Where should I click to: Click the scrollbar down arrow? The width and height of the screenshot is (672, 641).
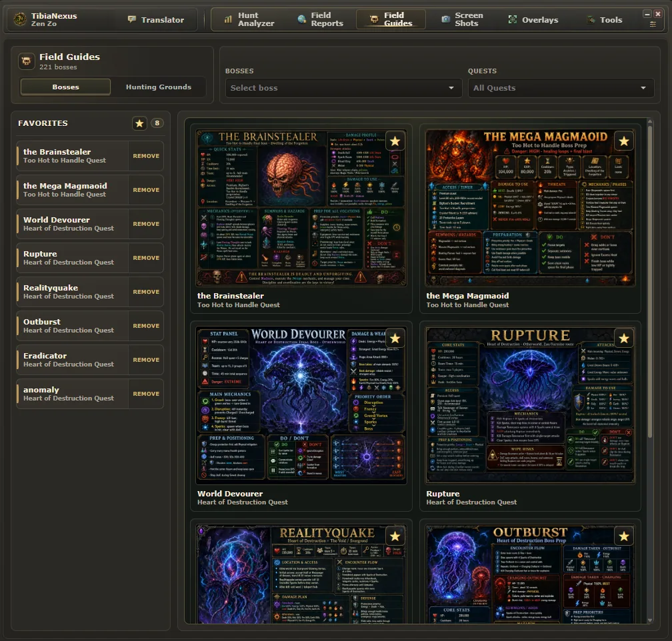coord(650,620)
